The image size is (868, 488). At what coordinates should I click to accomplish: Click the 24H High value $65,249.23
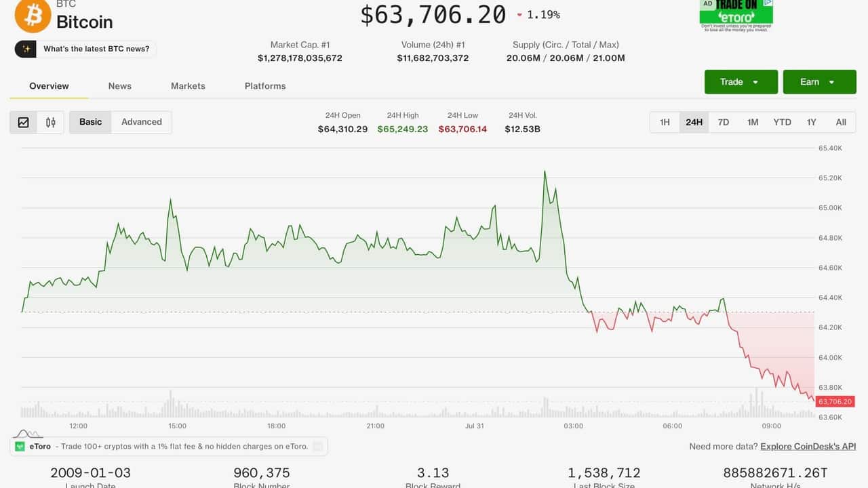pyautogui.click(x=403, y=129)
